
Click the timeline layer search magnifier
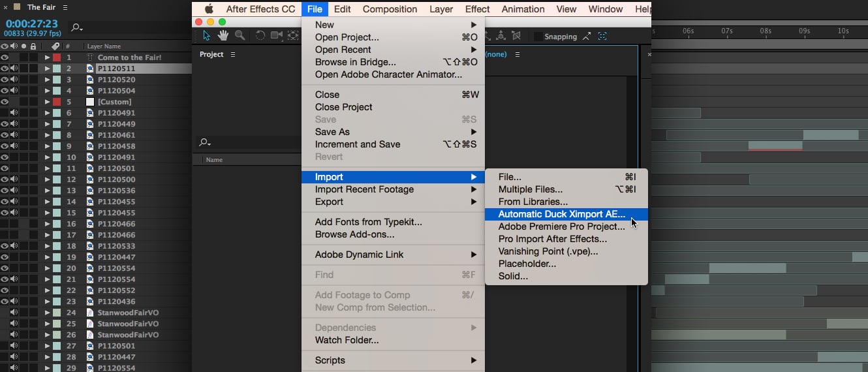coord(76,28)
